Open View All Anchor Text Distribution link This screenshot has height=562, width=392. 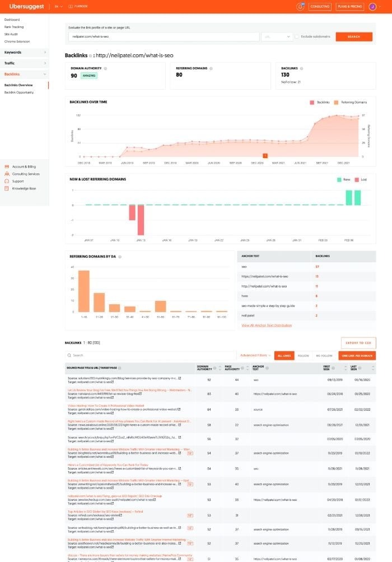pyautogui.click(x=267, y=326)
